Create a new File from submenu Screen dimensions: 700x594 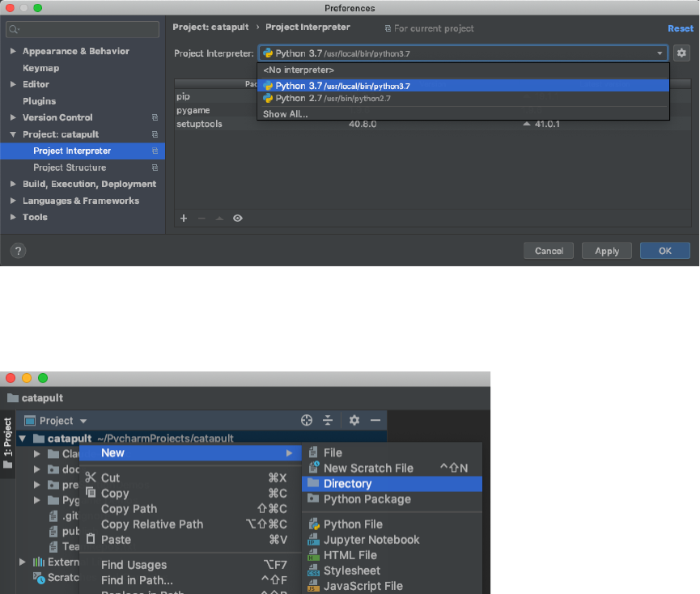pos(392,453)
